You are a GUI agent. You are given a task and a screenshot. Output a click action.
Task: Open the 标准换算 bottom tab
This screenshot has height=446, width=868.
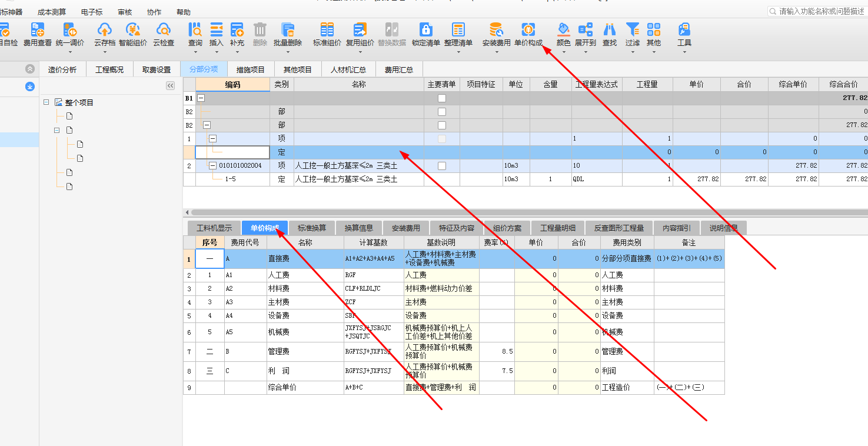[312, 228]
